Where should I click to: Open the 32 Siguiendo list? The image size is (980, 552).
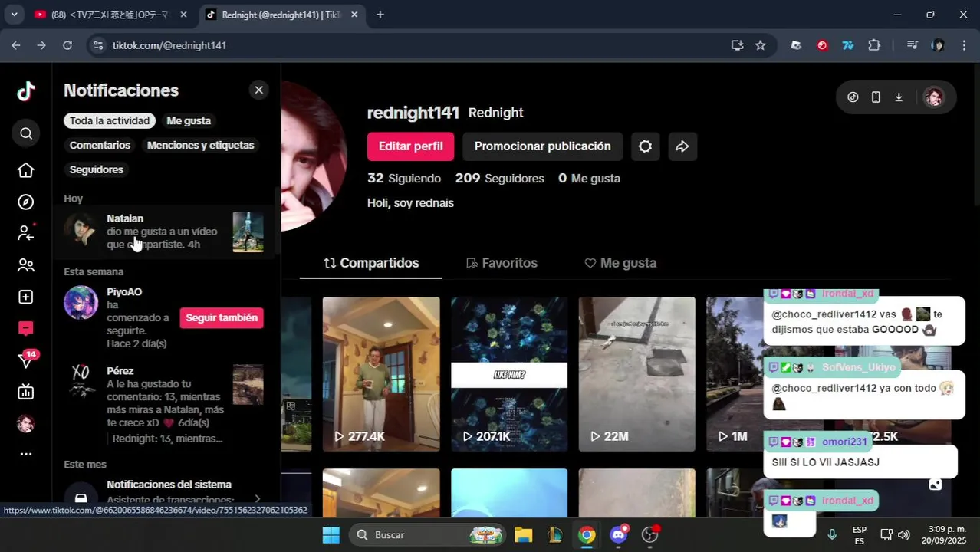404,179
